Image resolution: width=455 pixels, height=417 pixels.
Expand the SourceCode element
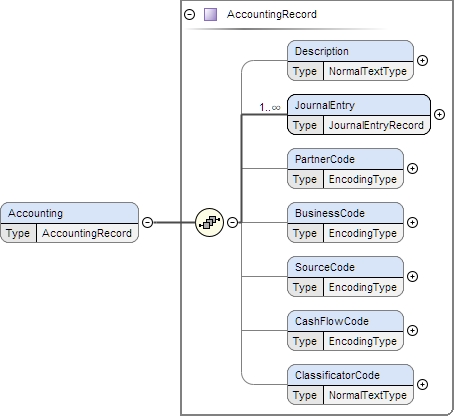pos(412,276)
